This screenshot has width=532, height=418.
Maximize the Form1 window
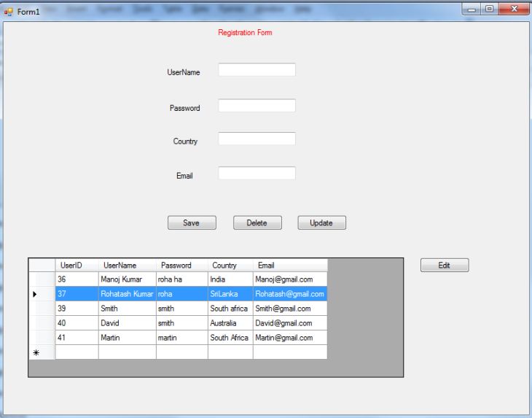pos(490,9)
